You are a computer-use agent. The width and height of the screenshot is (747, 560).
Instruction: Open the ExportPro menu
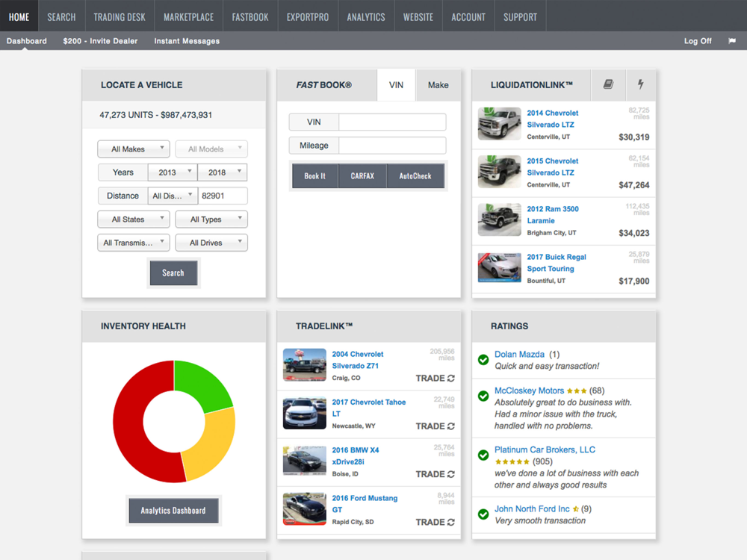coord(308,17)
